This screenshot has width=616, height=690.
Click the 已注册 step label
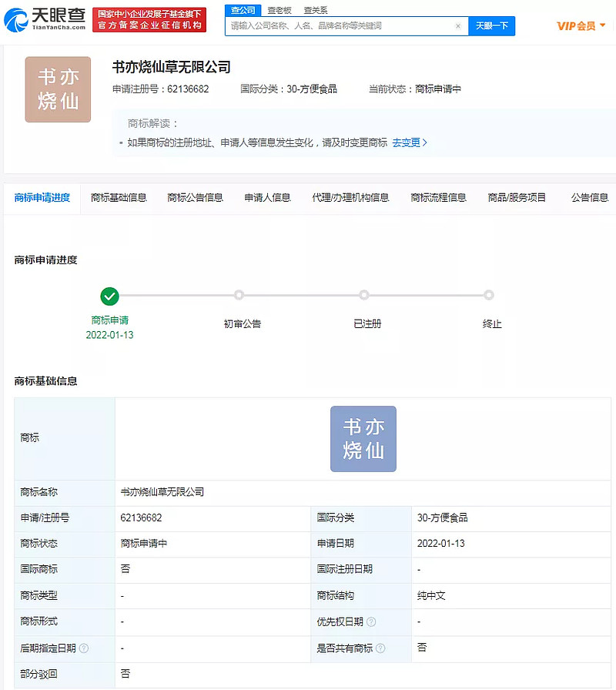[x=367, y=324]
